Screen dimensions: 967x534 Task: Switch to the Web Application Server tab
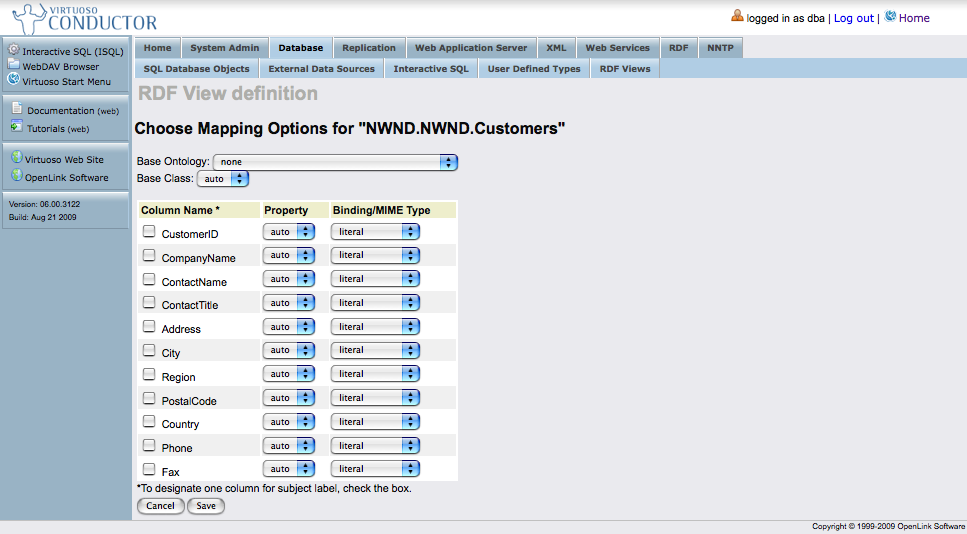pyautogui.click(x=471, y=48)
